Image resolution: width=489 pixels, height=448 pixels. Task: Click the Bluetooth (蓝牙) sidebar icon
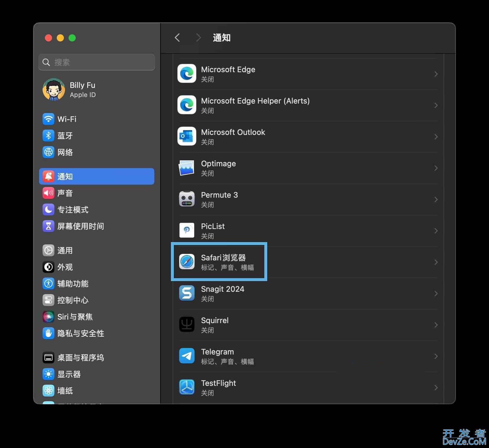click(48, 136)
